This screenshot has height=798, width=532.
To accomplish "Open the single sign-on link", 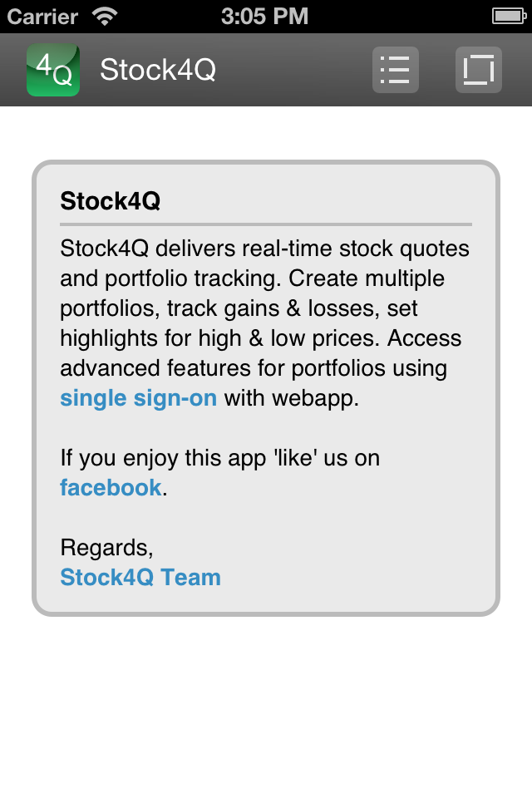I will click(x=139, y=398).
